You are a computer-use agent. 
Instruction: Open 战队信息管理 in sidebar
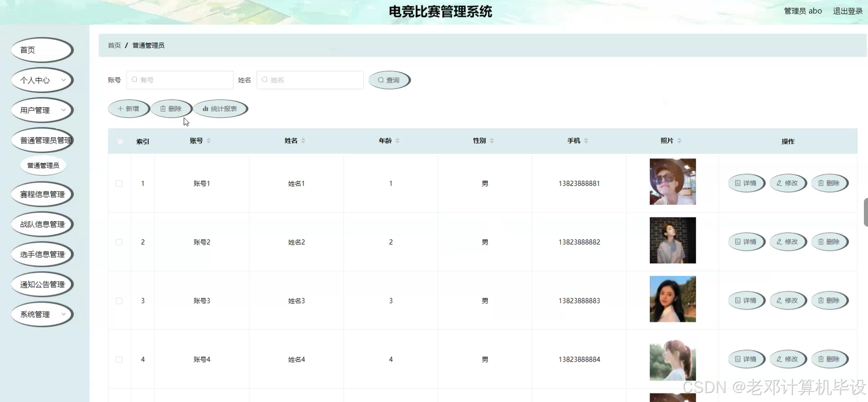click(42, 224)
